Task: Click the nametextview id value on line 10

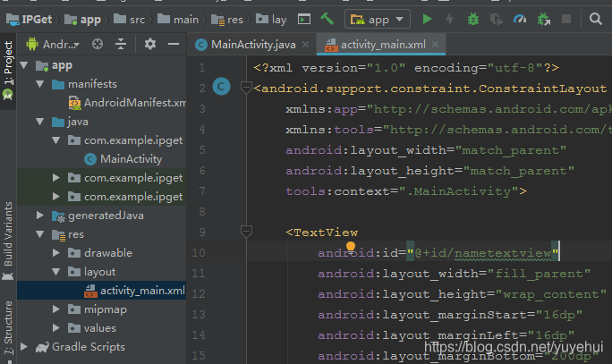Action: click(502, 253)
